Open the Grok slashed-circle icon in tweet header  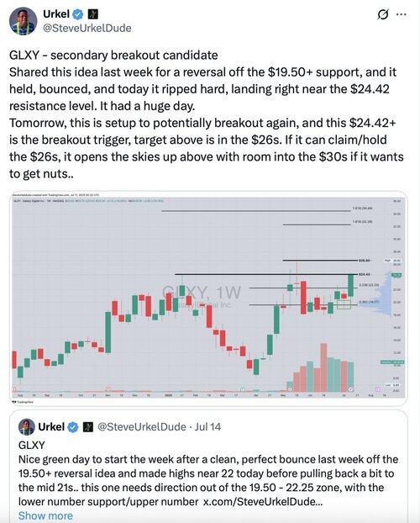(383, 14)
